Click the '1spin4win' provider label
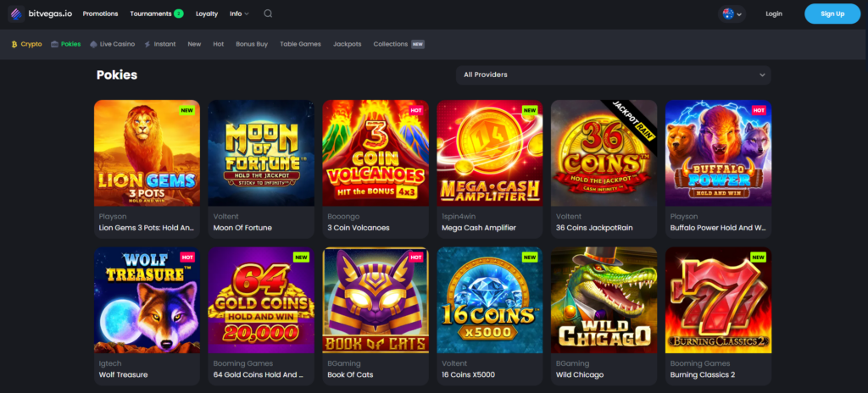This screenshot has height=393, width=868. (456, 217)
